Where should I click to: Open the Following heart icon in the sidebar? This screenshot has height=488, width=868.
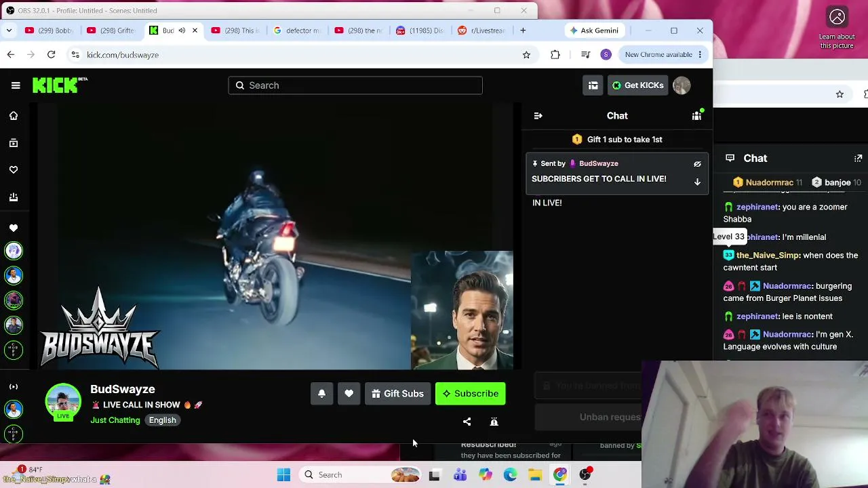coord(14,170)
